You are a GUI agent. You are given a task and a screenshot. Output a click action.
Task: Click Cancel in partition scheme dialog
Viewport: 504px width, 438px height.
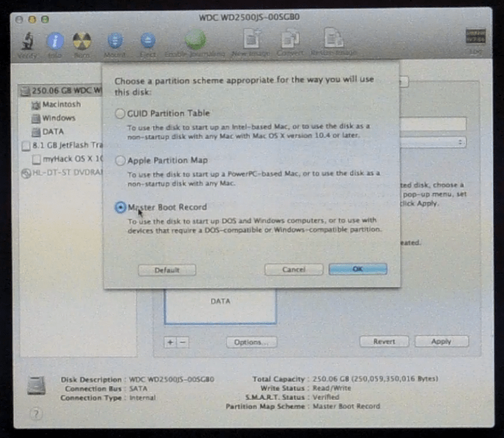(294, 269)
